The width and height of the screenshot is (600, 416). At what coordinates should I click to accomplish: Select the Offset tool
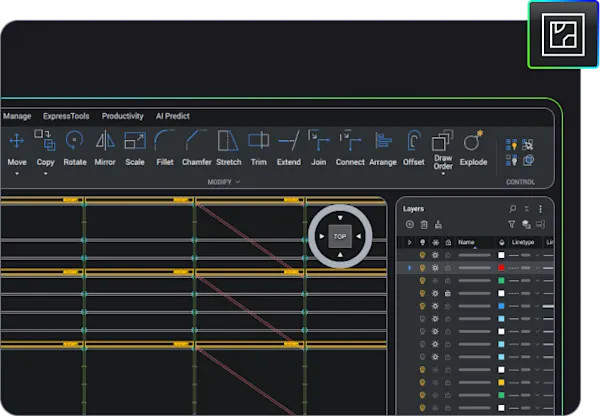414,148
